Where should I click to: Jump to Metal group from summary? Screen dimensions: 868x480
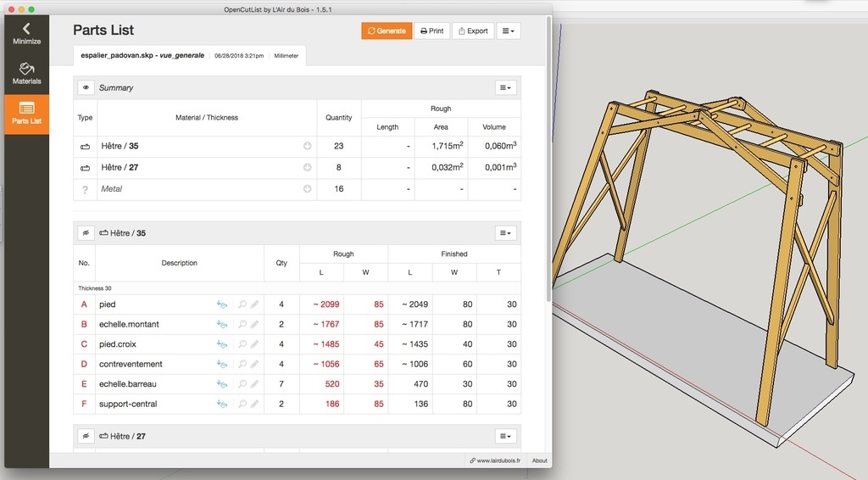click(307, 189)
